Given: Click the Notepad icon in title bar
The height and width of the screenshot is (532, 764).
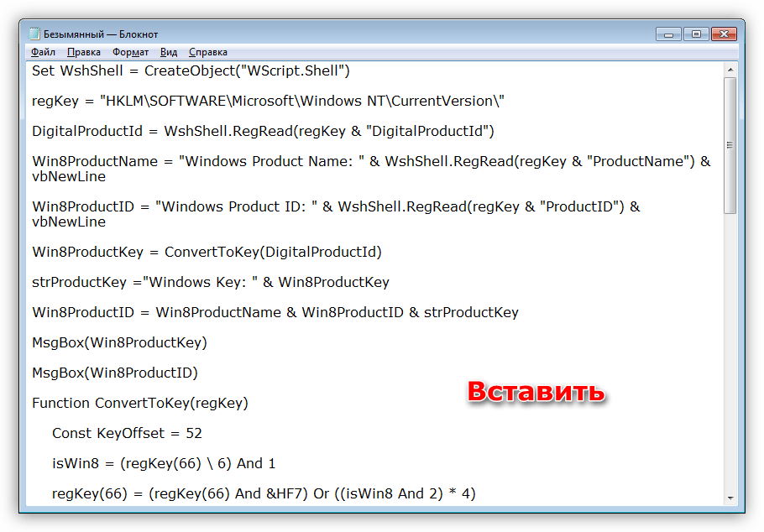Looking at the screenshot, I should tap(34, 34).
